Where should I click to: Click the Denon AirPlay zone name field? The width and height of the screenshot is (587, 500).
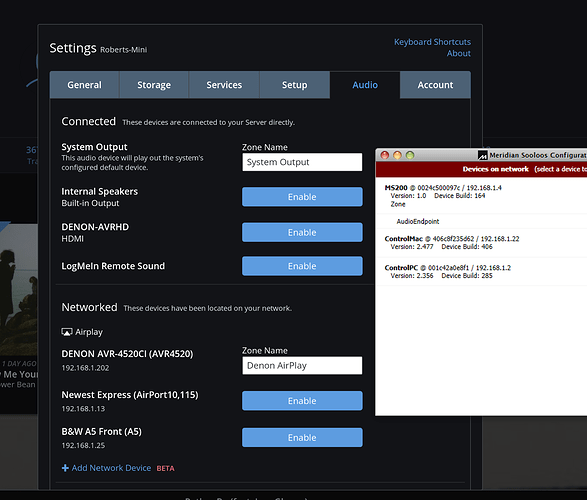[302, 365]
